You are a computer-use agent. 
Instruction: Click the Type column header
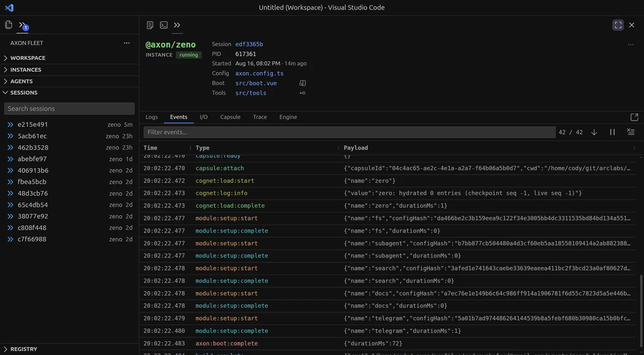click(203, 148)
